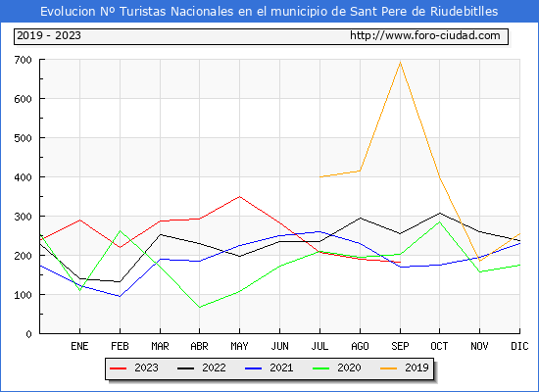Click the orange 2019 line start at JUL

[x=320, y=176]
